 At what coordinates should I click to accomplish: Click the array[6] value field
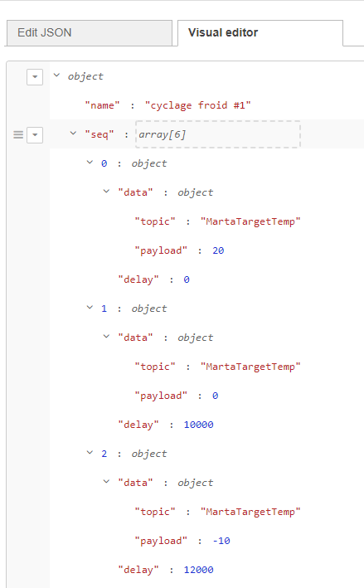tap(218, 134)
